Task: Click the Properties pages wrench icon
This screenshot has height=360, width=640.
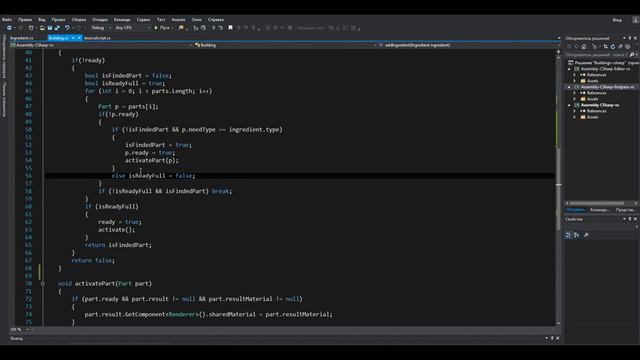Action: pyautogui.click(x=586, y=235)
